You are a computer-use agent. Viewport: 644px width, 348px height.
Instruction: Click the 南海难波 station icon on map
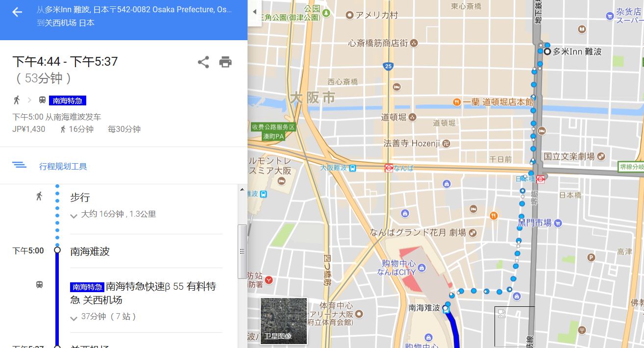tap(446, 308)
